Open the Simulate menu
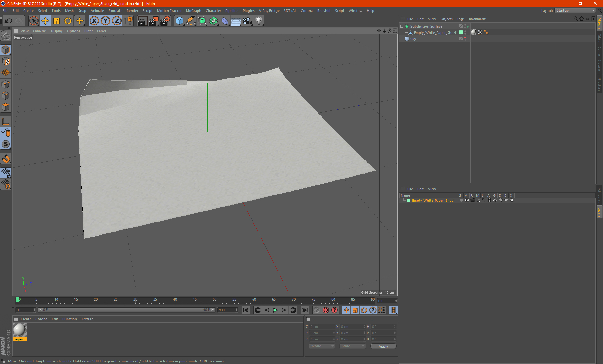 click(x=115, y=11)
